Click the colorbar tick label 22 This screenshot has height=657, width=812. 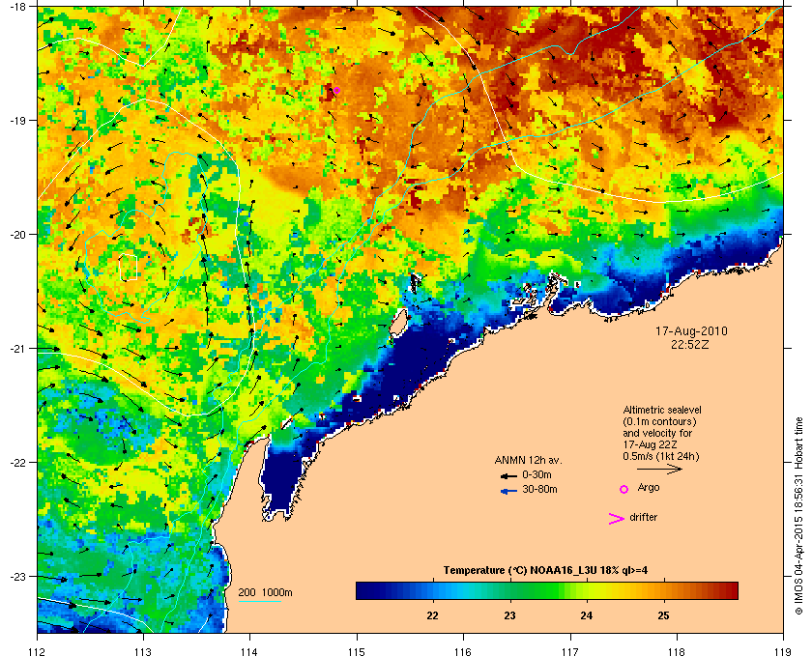(x=432, y=615)
